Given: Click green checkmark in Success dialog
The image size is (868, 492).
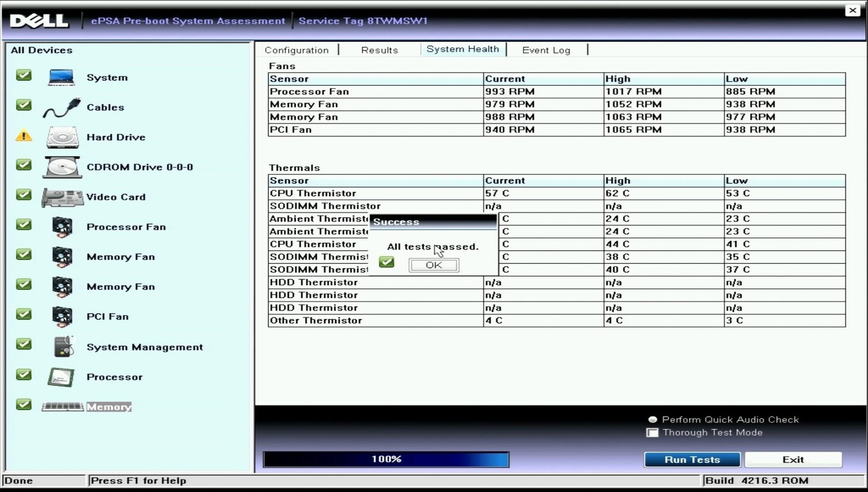Looking at the screenshot, I should [x=387, y=262].
